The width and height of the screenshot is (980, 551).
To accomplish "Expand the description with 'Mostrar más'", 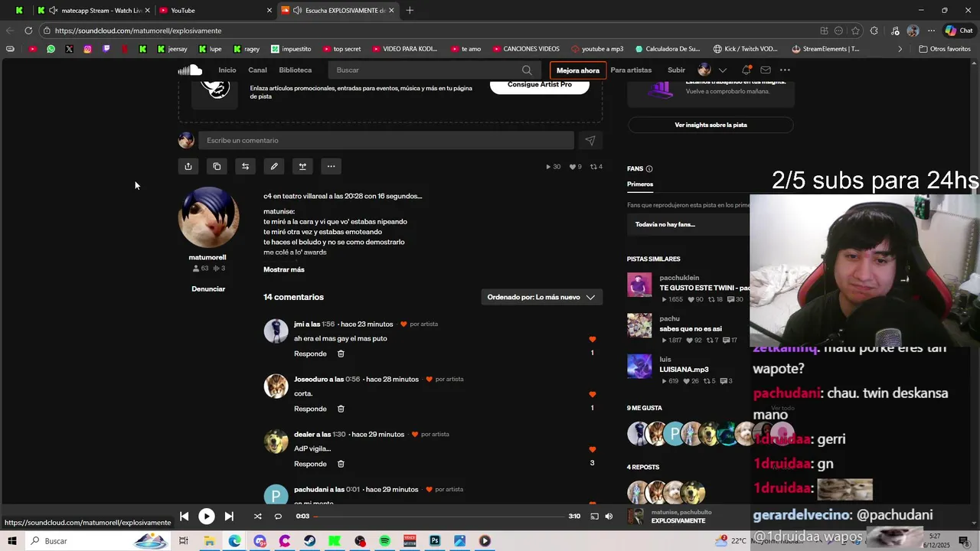I will tap(284, 269).
